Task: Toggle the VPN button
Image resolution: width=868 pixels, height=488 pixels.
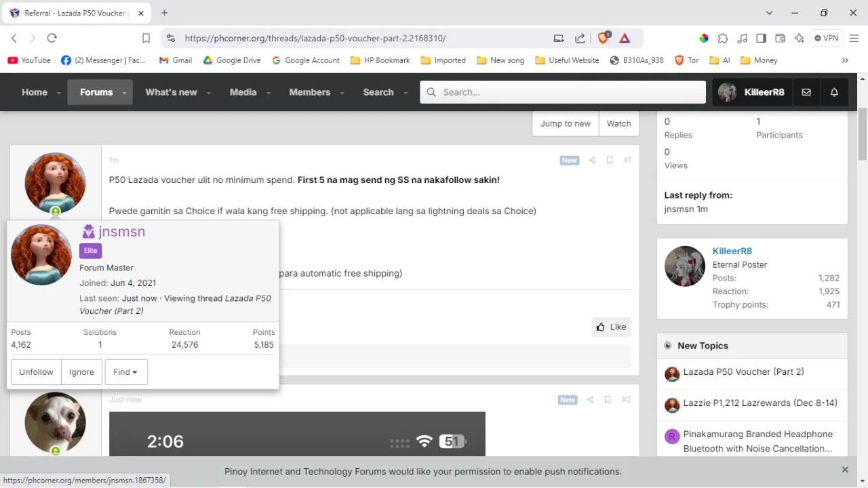Action: (x=827, y=39)
